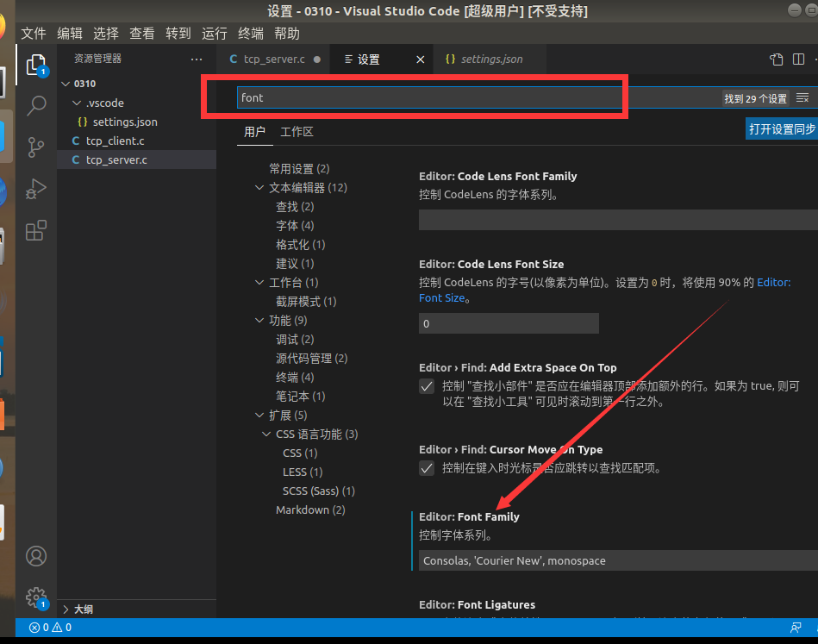818x644 pixels.
Task: Select the 工作区 settings scope tab
Action: pos(297,132)
